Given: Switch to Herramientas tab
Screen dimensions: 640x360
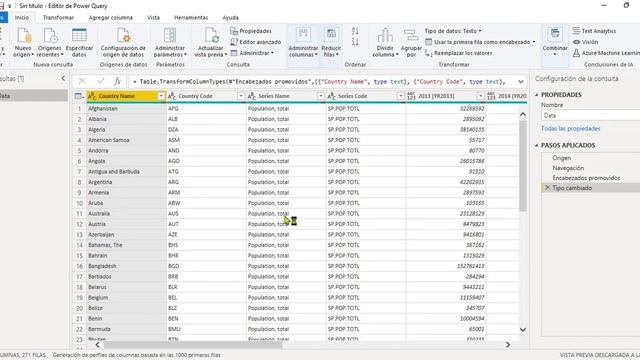Looking at the screenshot, I should tap(191, 18).
